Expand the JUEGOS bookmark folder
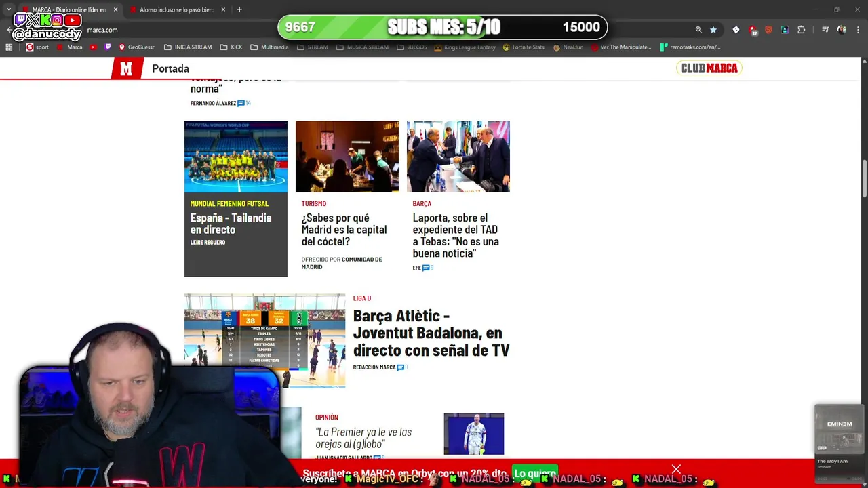868x488 pixels. 412,47
